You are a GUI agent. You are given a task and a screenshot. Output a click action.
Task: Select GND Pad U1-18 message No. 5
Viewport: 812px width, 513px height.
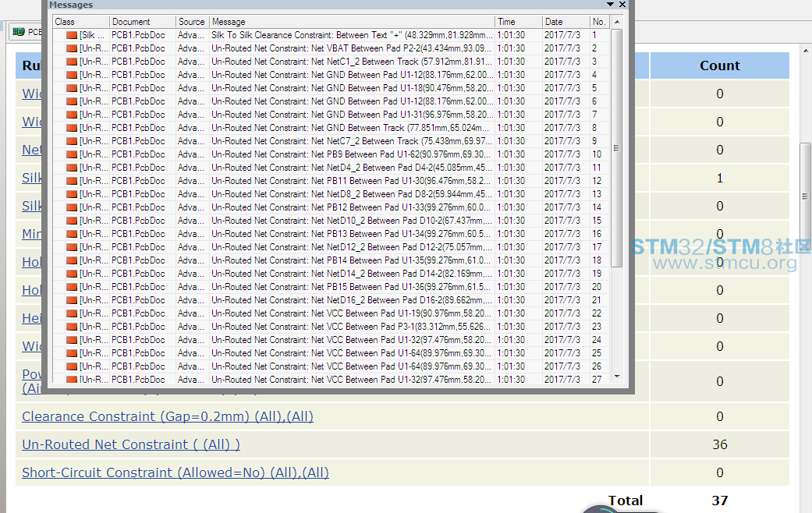[332, 88]
